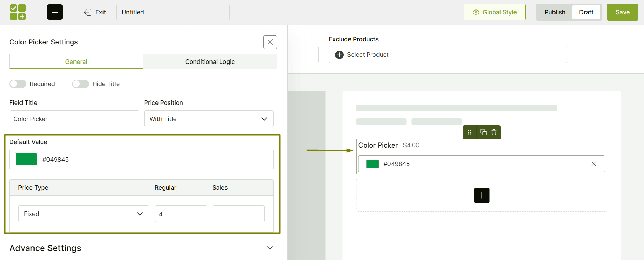Viewport: 644px width, 260px height.
Task: Delete the Color Picker field with trash icon
Action: [494, 132]
